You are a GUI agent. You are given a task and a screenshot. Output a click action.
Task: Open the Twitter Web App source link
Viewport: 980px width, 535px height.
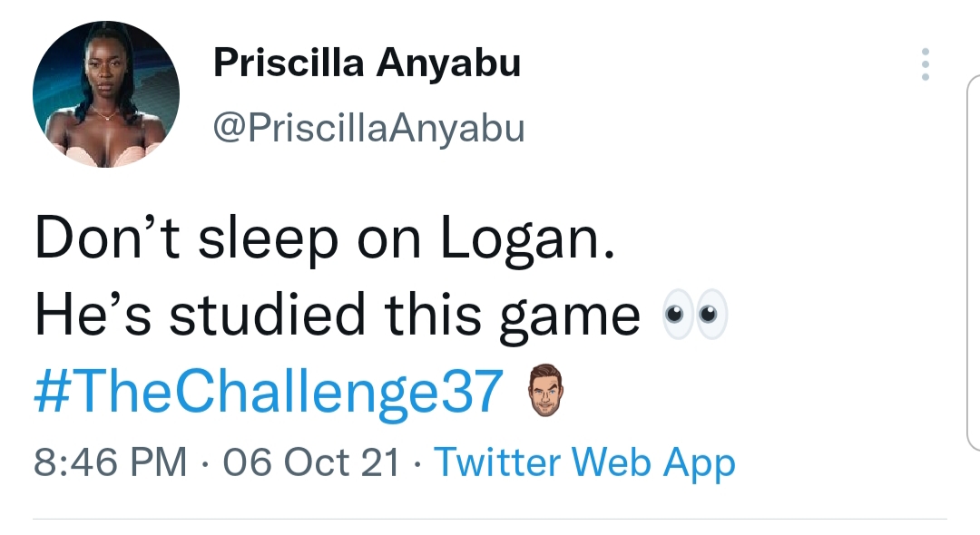pyautogui.click(x=584, y=462)
